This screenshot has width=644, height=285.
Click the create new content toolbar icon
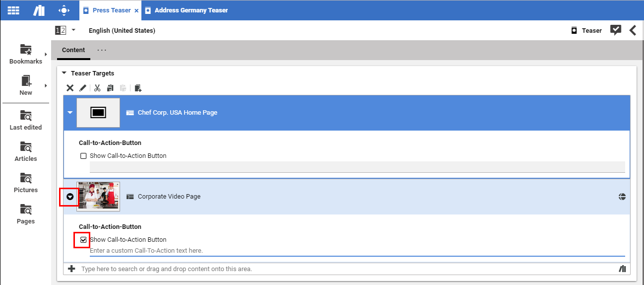138,88
